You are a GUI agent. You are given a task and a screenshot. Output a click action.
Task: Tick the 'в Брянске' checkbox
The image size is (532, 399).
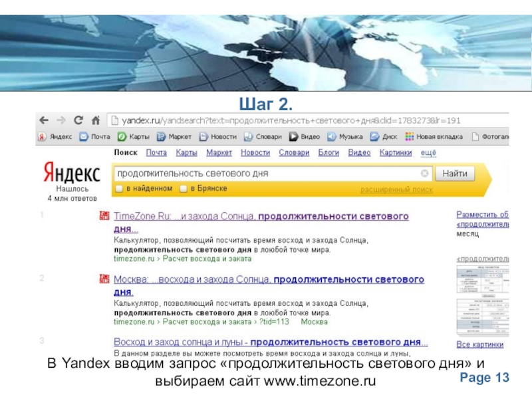point(184,189)
